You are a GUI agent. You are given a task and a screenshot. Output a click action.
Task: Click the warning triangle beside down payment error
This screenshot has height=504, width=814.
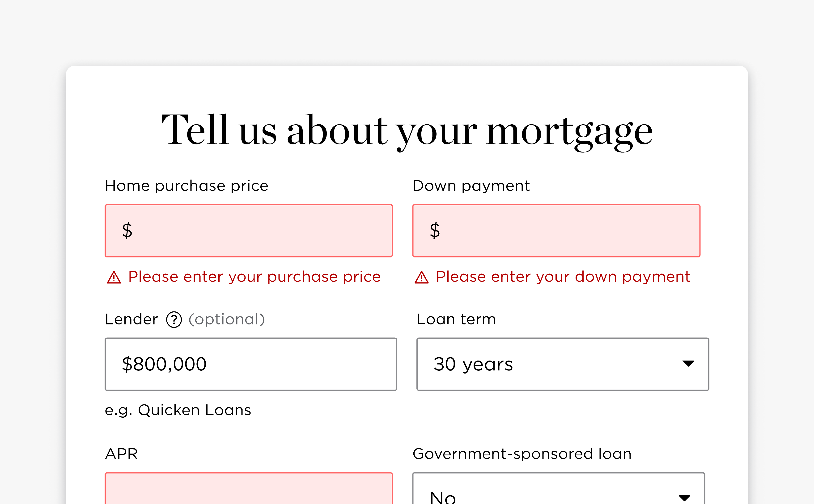coord(421,277)
